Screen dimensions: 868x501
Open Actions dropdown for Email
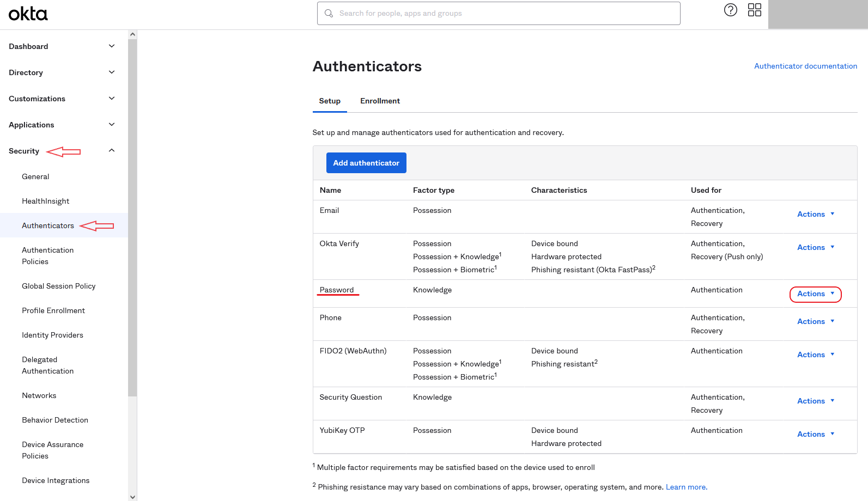[x=816, y=214]
